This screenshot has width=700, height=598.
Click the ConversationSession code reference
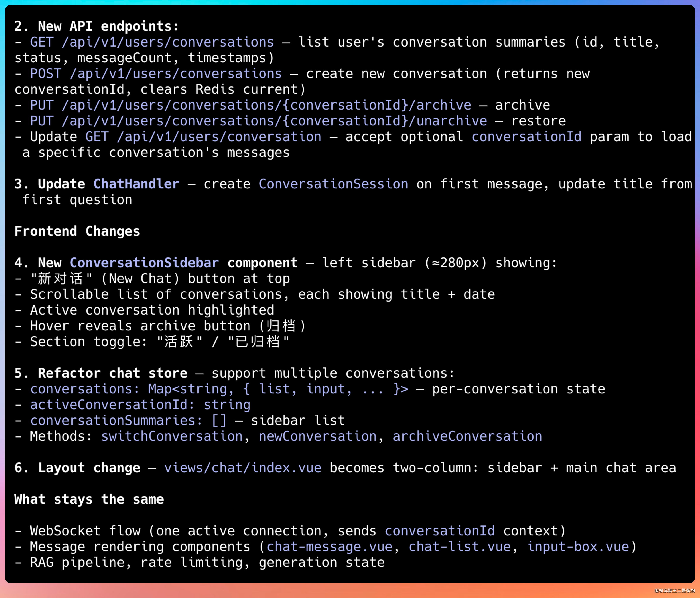[333, 184]
